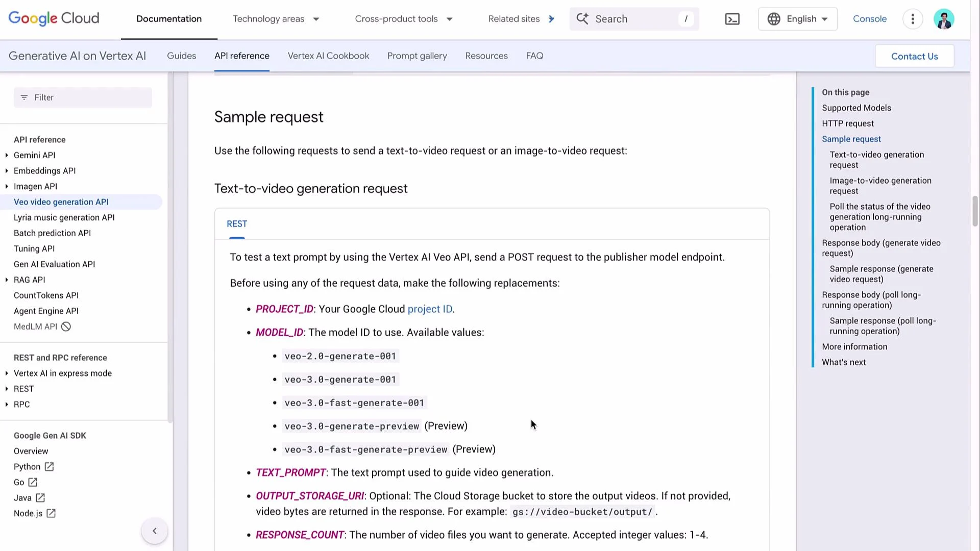
Task: Focus the Search box
Action: [x=634, y=19]
